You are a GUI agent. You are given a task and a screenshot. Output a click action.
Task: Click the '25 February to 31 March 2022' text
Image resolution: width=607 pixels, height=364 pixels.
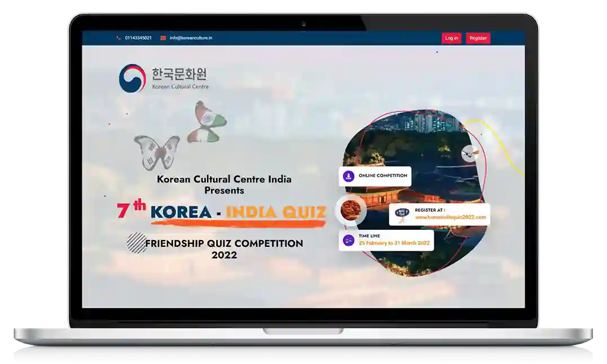394,243
